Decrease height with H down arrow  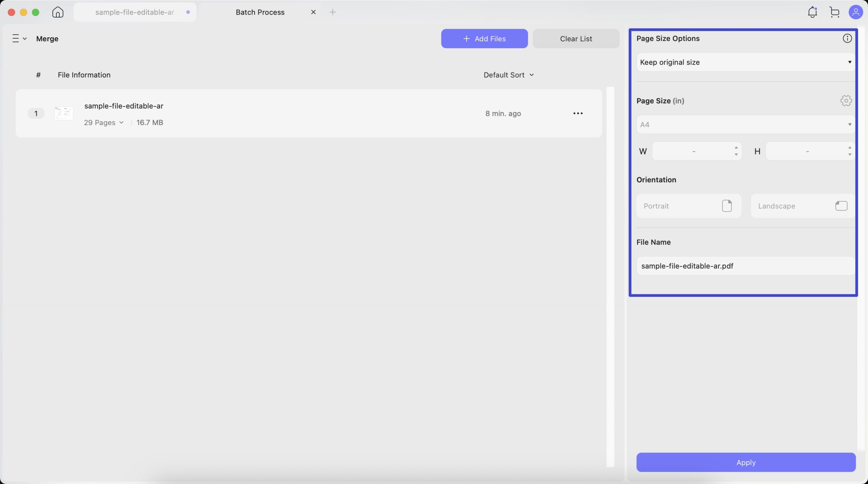(x=850, y=155)
